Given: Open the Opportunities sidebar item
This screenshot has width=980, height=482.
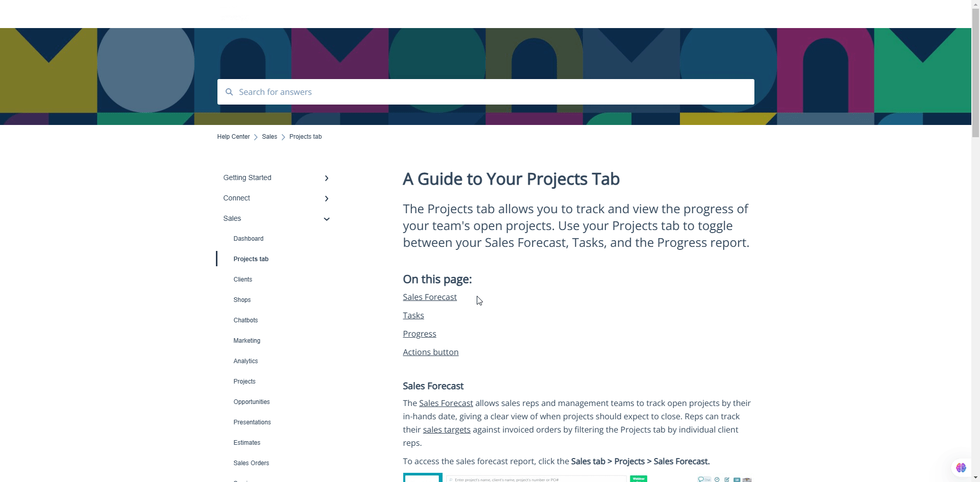Looking at the screenshot, I should pos(252,402).
